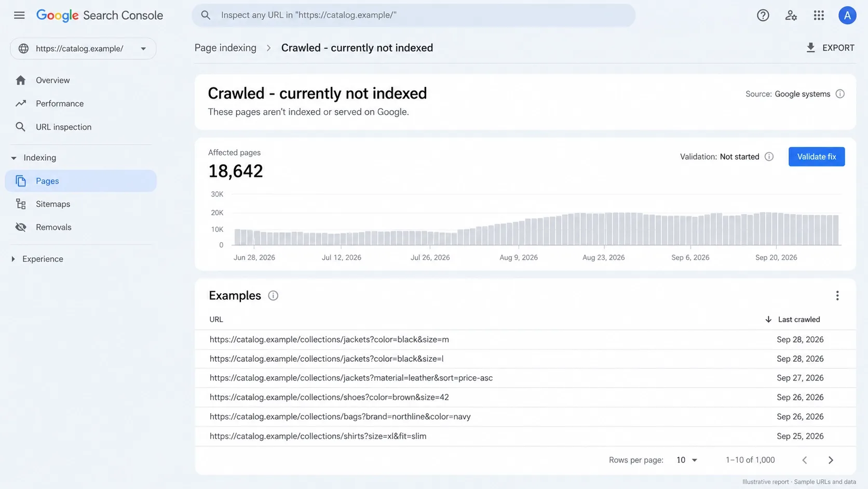This screenshot has width=868, height=489.
Task: Click the info icon next to Validation status
Action: click(769, 156)
